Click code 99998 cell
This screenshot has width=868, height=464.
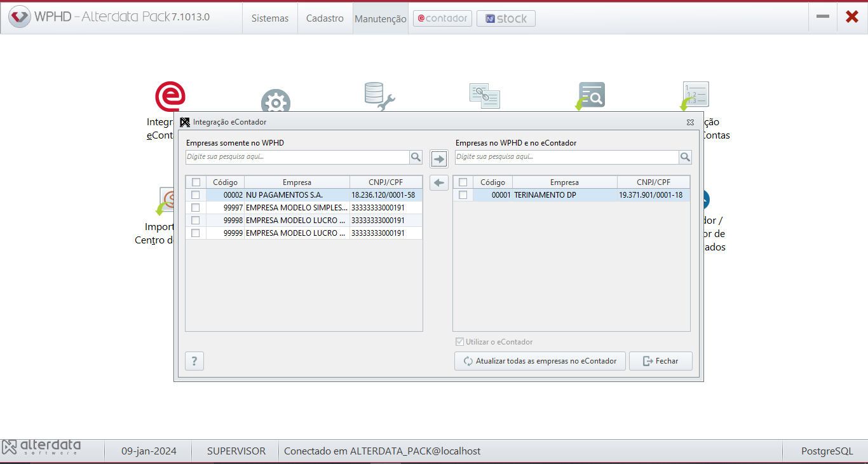225,221
